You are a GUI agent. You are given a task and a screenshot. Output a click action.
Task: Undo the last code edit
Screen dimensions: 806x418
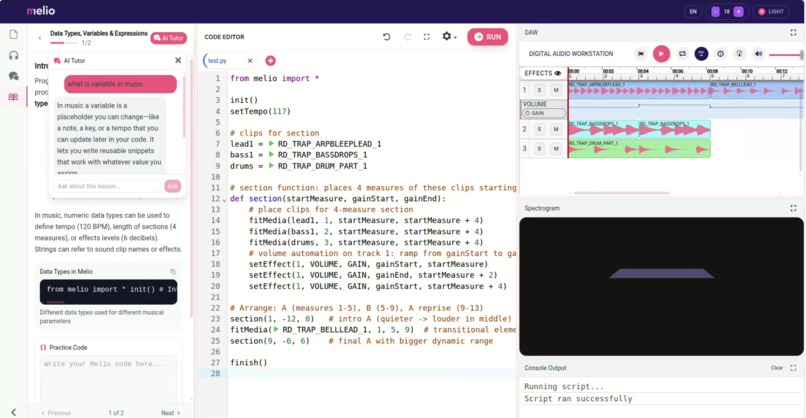[x=387, y=37]
